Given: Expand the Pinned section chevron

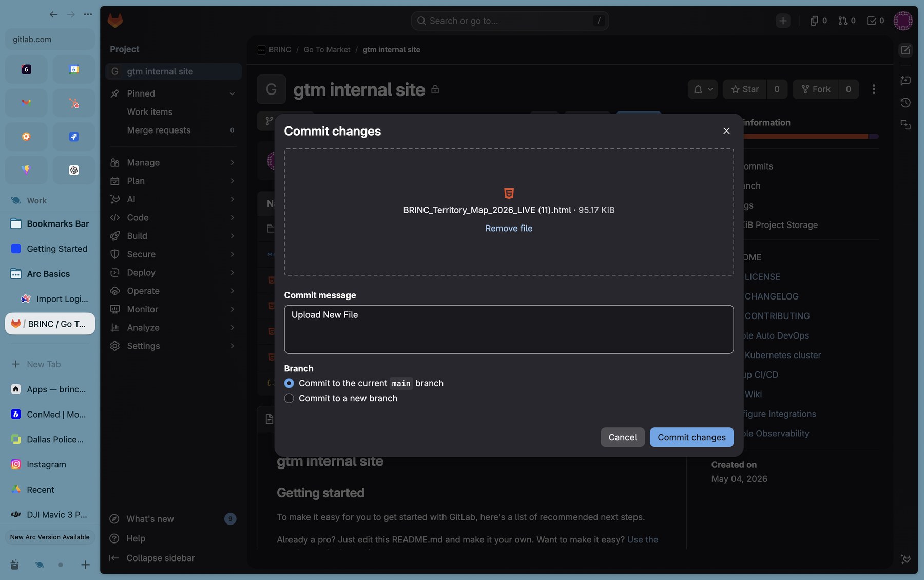Looking at the screenshot, I should tap(232, 93).
